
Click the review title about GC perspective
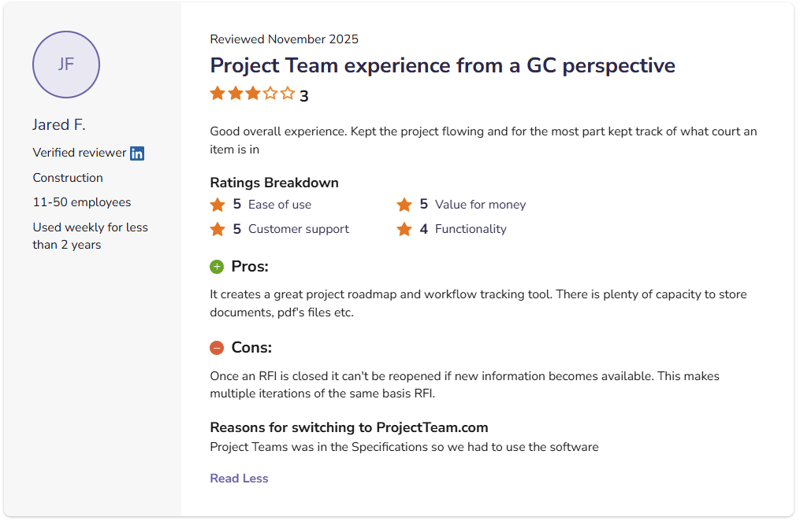point(442,66)
